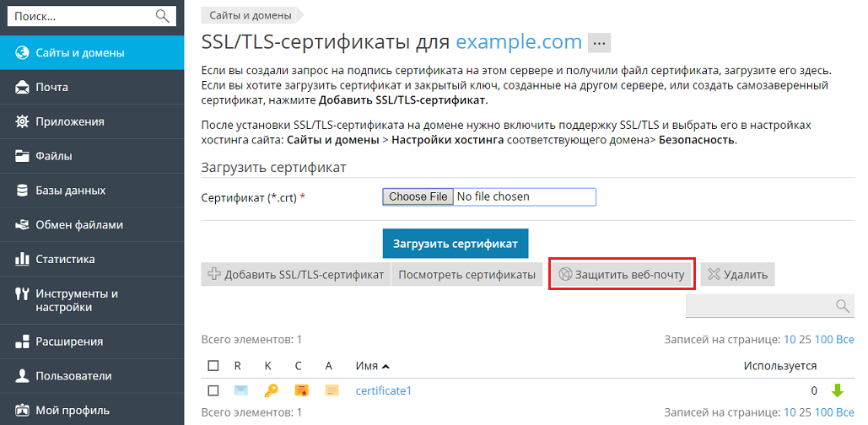Click the Удалить button
Screen dimensions: 868x425
[x=737, y=275]
